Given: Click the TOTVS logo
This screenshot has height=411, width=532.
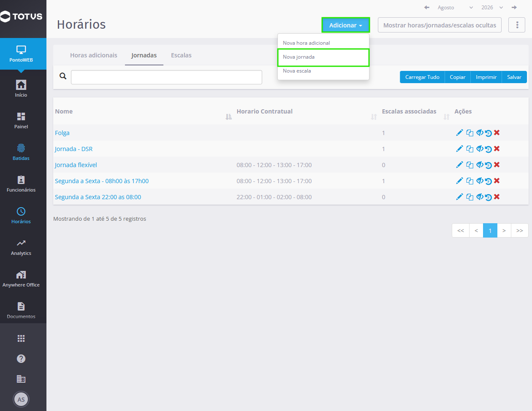Looking at the screenshot, I should (22, 17).
